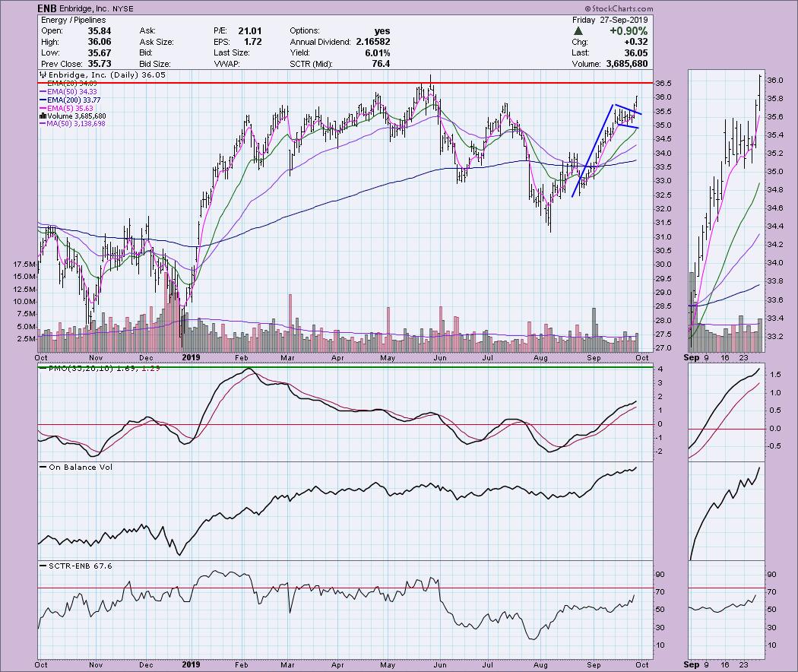This screenshot has height=672, width=798.
Task: Click the EMA(200) 33.77 legend entry
Action: [70, 100]
